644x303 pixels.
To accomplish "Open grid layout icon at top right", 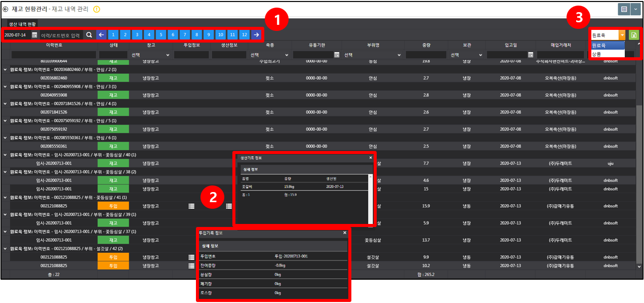I will (624, 9).
